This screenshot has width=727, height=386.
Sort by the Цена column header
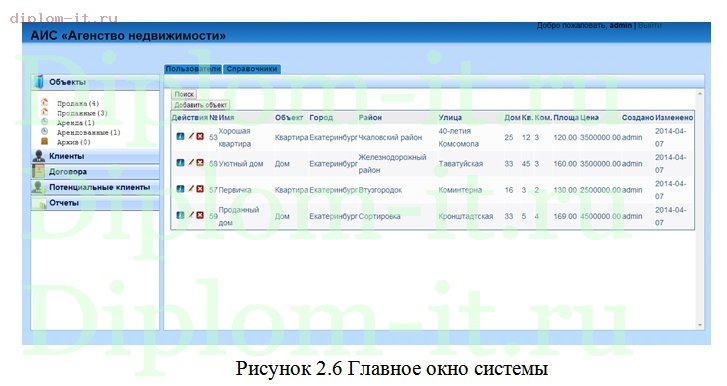click(x=589, y=118)
